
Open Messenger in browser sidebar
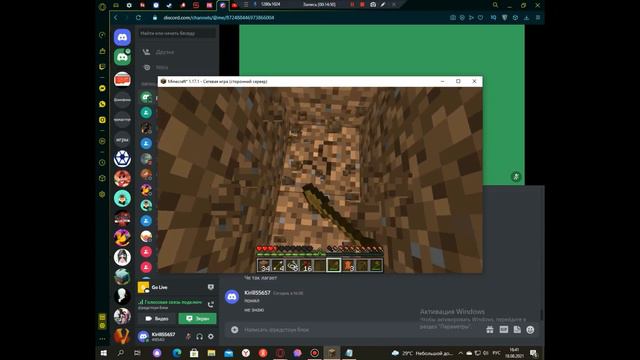[102, 88]
